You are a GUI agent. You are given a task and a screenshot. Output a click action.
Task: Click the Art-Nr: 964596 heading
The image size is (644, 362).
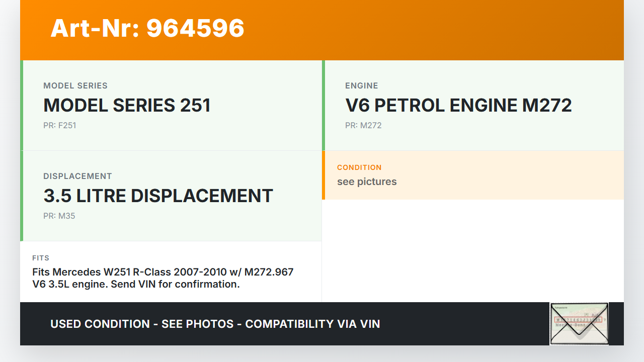coord(147,28)
